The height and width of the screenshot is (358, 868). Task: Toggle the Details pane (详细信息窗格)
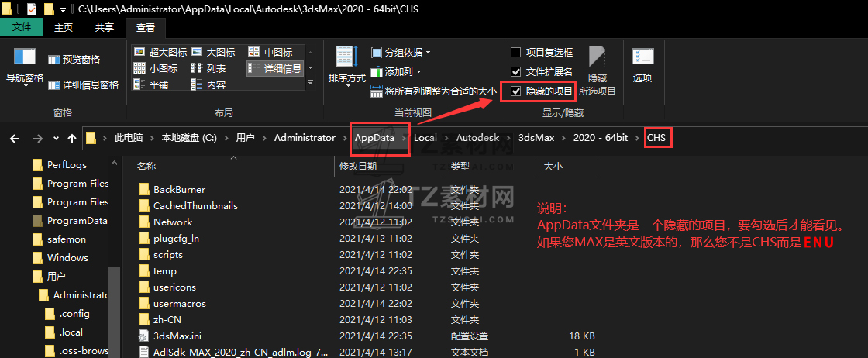click(83, 85)
